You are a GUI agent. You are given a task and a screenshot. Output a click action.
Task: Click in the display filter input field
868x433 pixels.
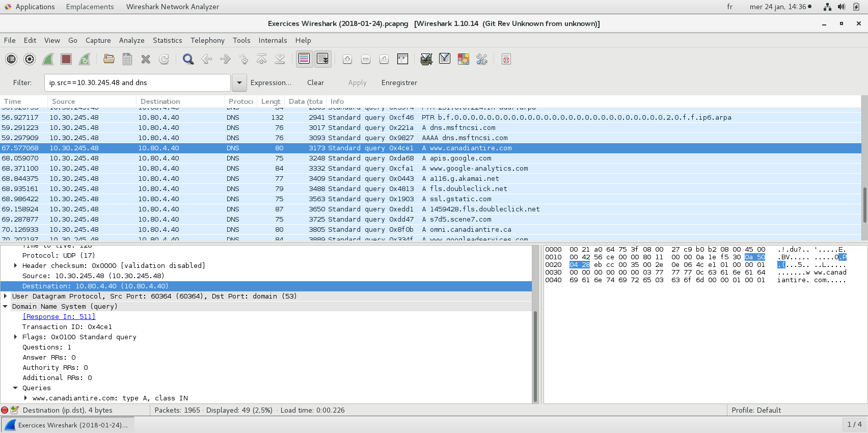138,83
